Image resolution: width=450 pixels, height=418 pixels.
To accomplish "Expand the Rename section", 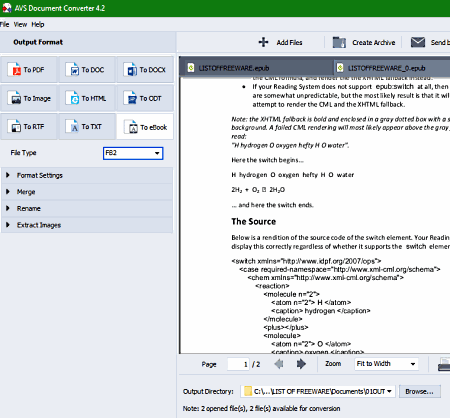I will (x=87, y=209).
